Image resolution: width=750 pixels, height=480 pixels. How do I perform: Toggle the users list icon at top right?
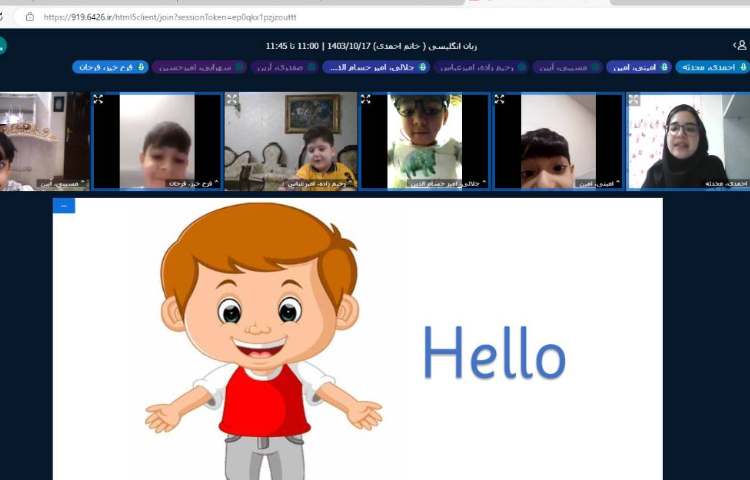740,45
